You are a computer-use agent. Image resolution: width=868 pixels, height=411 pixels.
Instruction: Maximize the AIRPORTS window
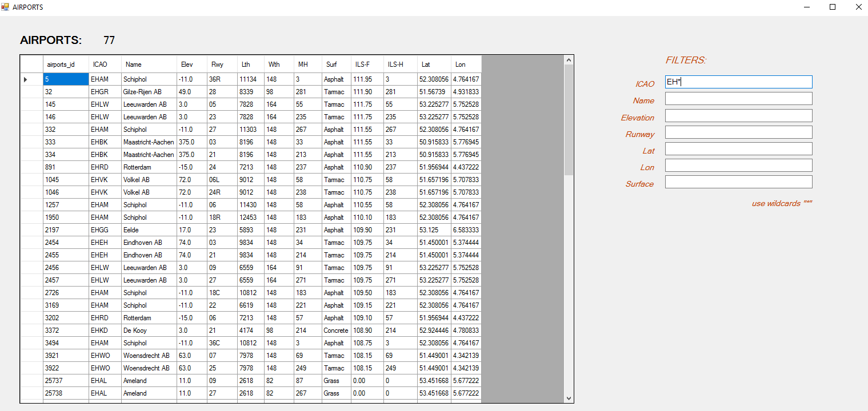(833, 7)
